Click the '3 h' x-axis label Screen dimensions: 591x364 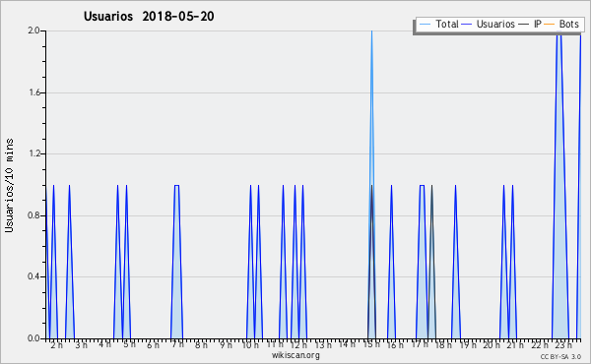click(81, 344)
